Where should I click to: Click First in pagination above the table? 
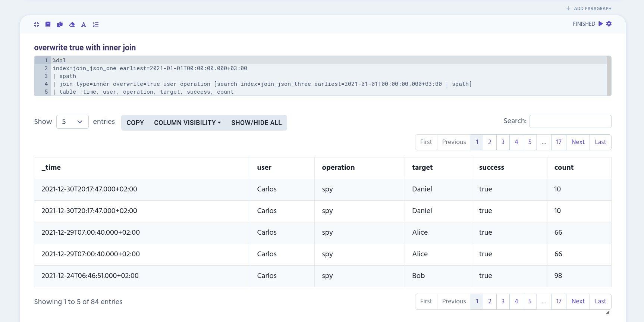pos(426,142)
